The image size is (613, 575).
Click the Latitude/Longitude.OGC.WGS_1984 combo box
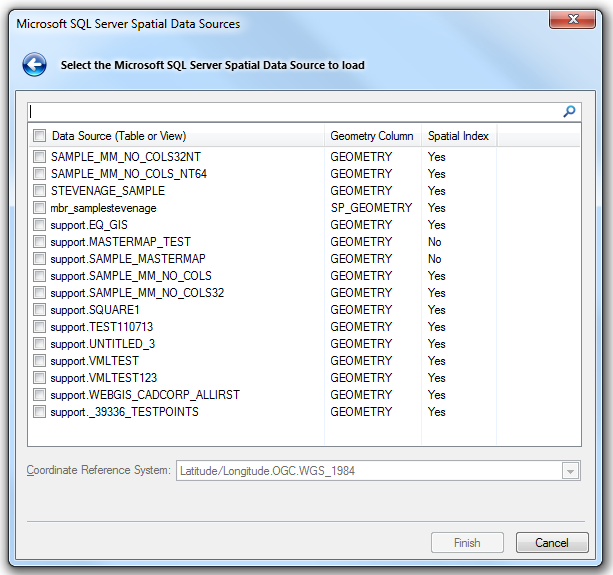click(x=378, y=471)
